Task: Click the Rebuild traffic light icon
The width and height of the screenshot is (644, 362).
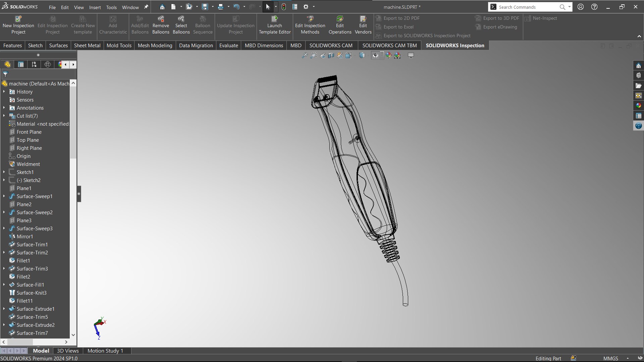Action: 284,7
